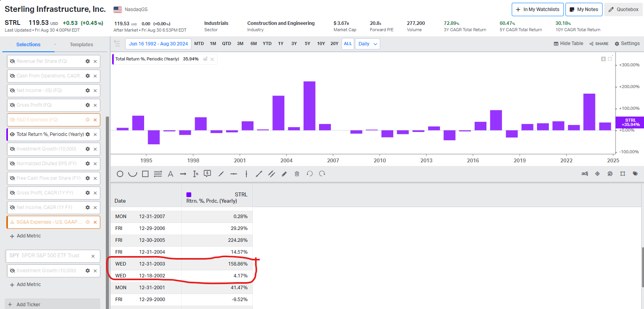Select the 5Y time range

tap(308, 43)
